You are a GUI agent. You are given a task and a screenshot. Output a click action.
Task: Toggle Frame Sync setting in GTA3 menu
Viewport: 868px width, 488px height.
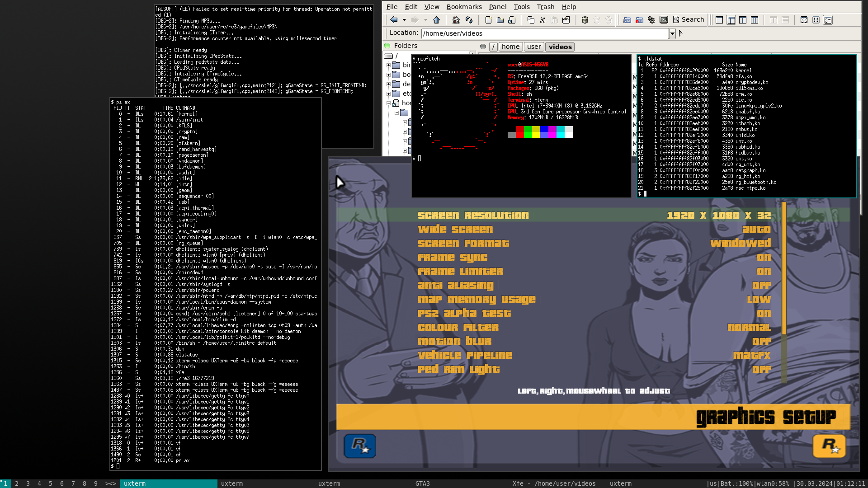click(452, 258)
